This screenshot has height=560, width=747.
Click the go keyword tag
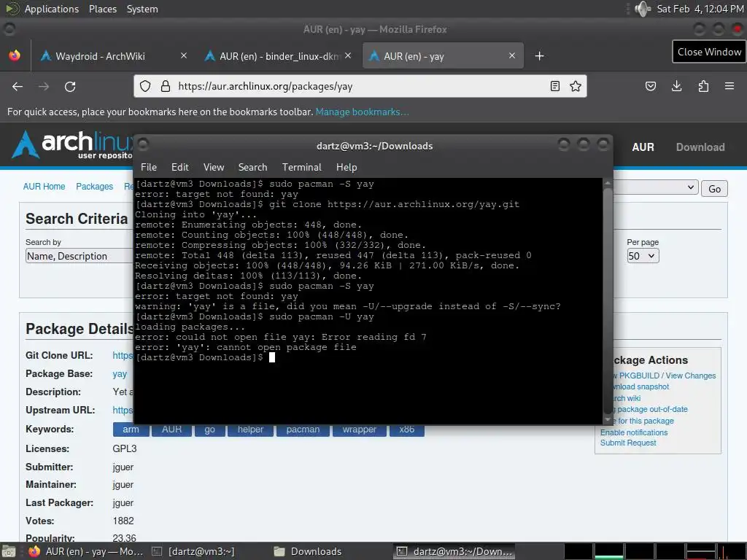(209, 429)
